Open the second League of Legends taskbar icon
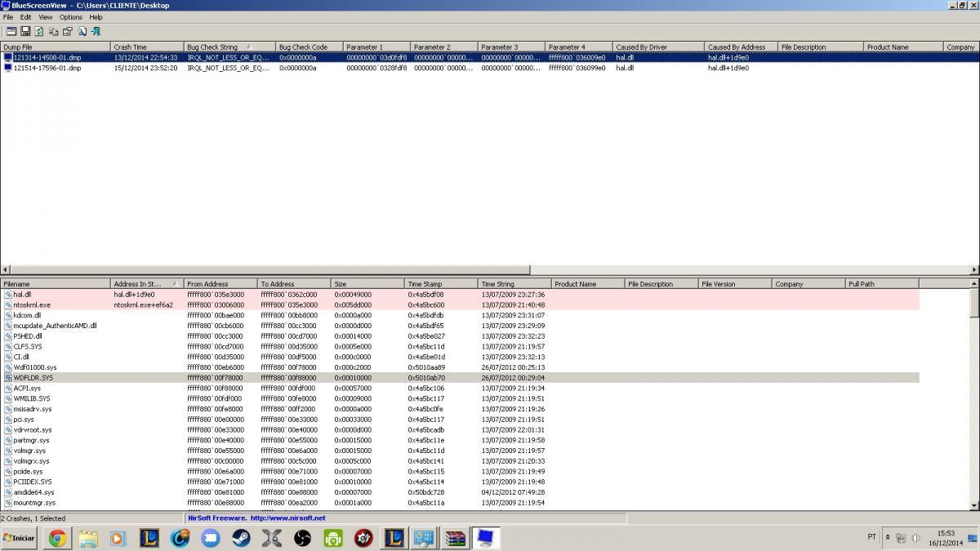 tap(394, 538)
